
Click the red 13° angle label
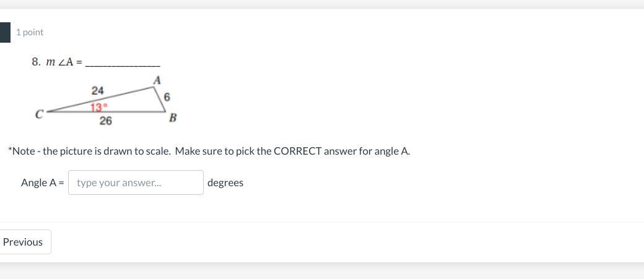pos(98,107)
